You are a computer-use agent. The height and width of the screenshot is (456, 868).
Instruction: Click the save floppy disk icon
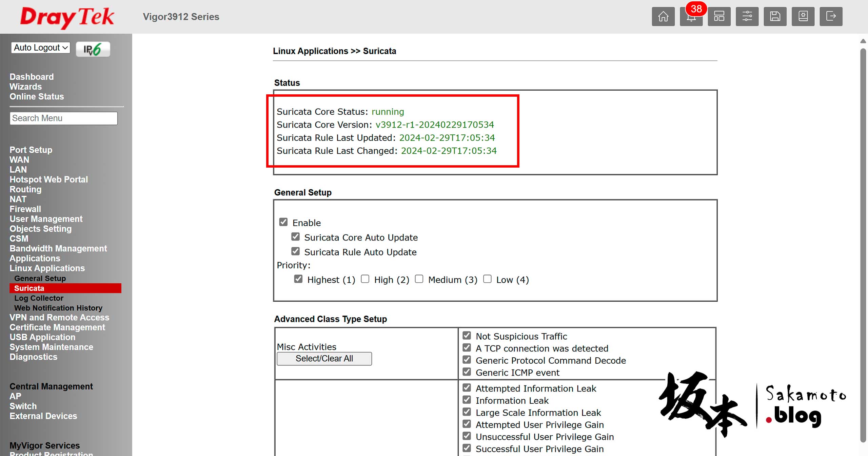pyautogui.click(x=775, y=16)
